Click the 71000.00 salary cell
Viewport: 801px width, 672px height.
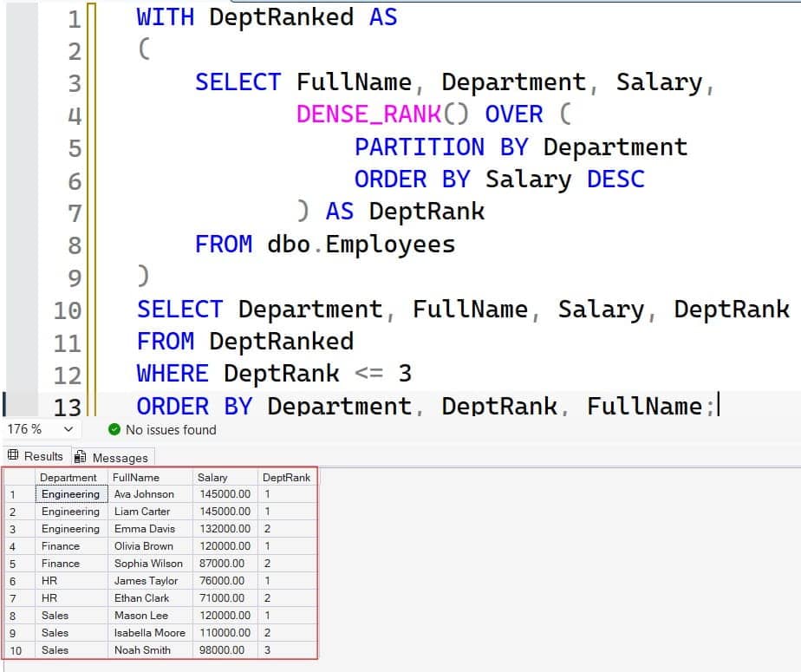[225, 598]
